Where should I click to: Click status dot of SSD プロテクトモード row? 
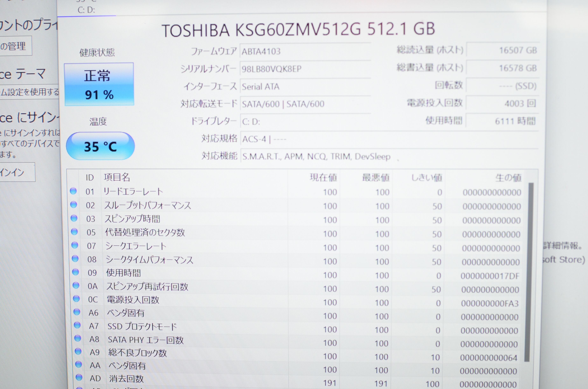click(77, 325)
